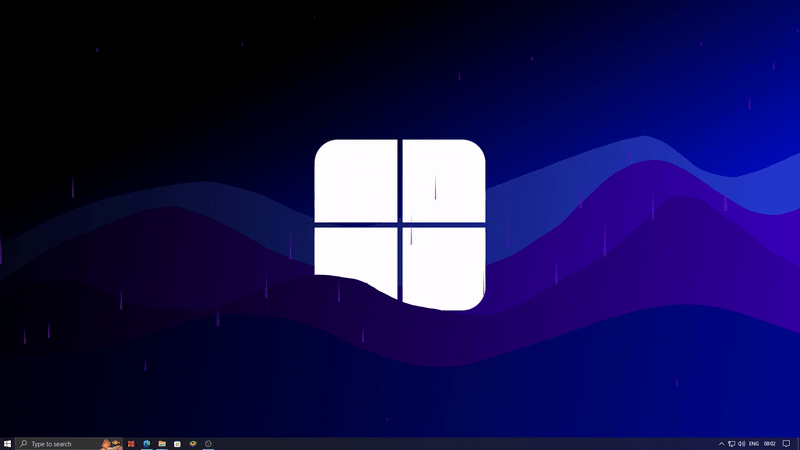Viewport: 800px width, 450px height.
Task: Open File Explorer from the taskbar
Action: coord(162,444)
